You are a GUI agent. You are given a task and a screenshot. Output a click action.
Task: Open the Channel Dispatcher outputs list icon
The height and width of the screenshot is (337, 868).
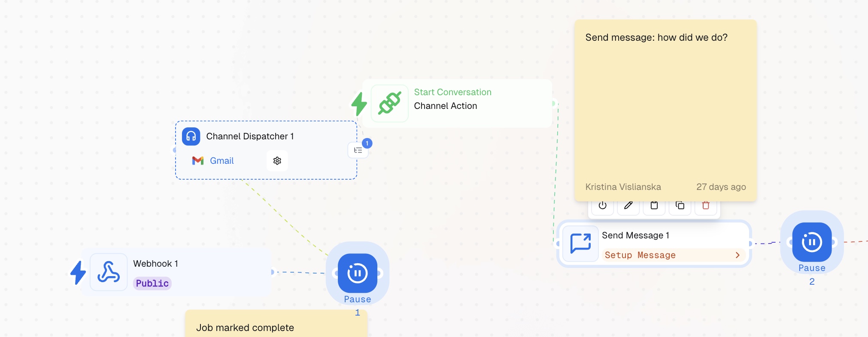(358, 150)
